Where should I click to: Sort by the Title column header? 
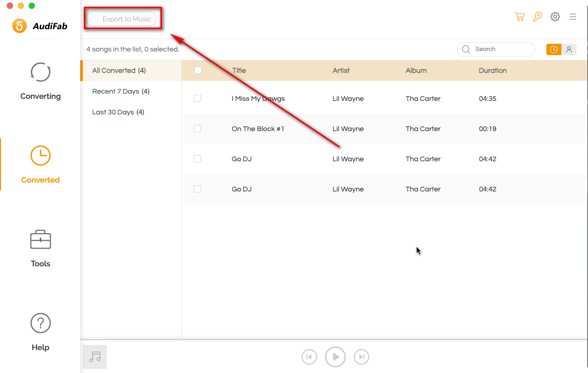tap(239, 70)
